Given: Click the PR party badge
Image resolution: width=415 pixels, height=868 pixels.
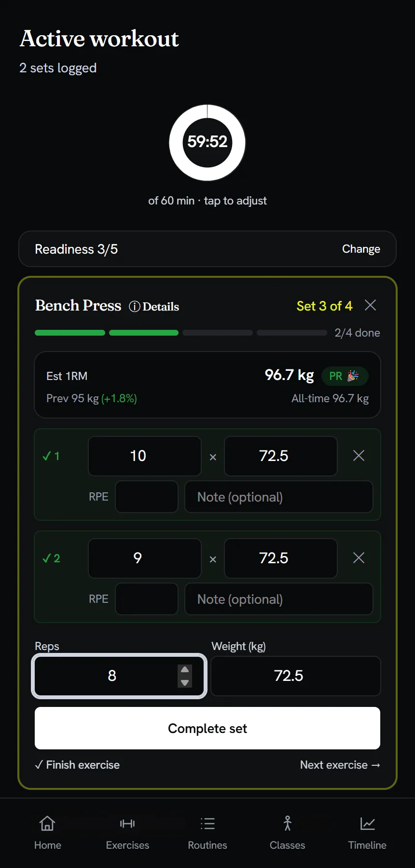Looking at the screenshot, I should pos(344,376).
